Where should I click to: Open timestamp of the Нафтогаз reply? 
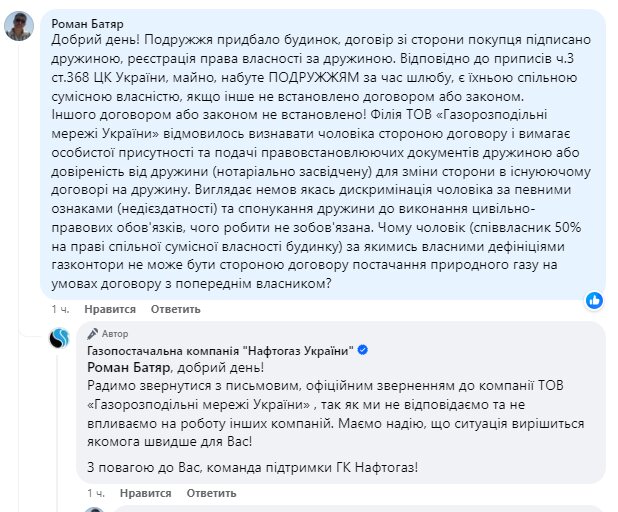[96, 493]
